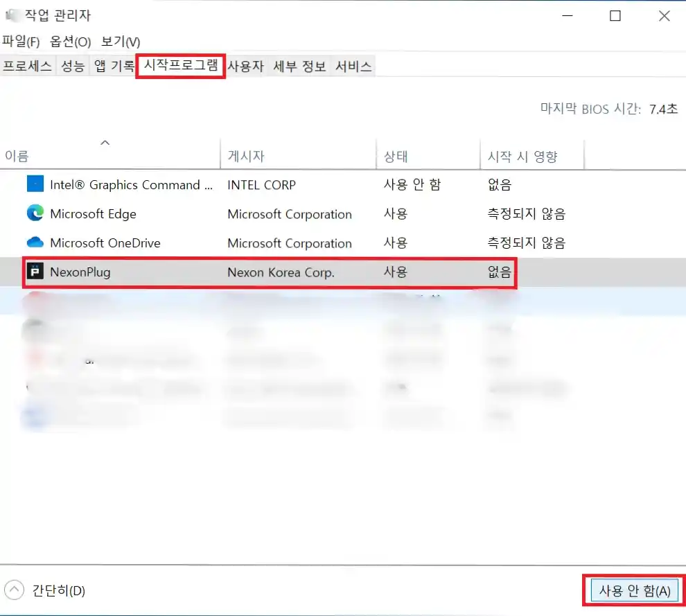Image resolution: width=686 pixels, height=616 pixels.
Task: Switch to the 사용자 tab
Action: [x=245, y=66]
